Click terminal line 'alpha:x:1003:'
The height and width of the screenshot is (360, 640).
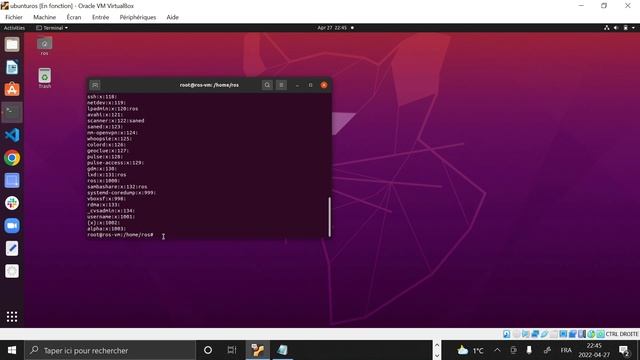(107, 229)
